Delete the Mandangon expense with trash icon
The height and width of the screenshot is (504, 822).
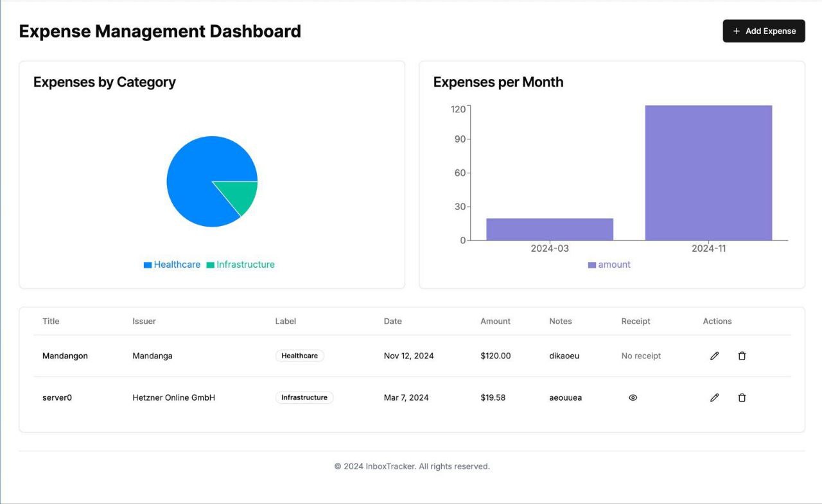(742, 356)
